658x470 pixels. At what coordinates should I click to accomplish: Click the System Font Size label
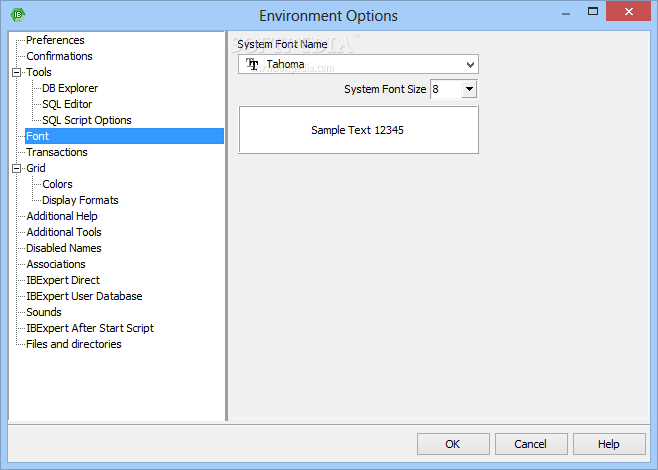[x=385, y=89]
